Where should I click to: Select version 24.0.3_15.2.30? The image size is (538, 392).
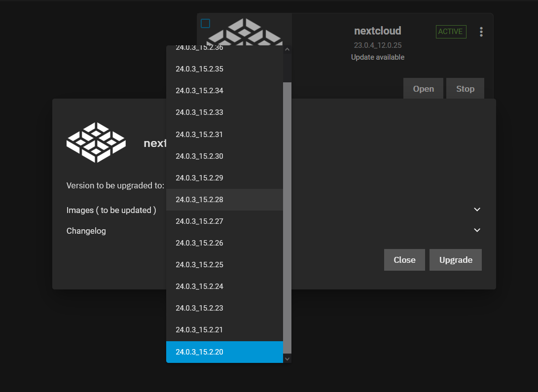[x=225, y=156]
